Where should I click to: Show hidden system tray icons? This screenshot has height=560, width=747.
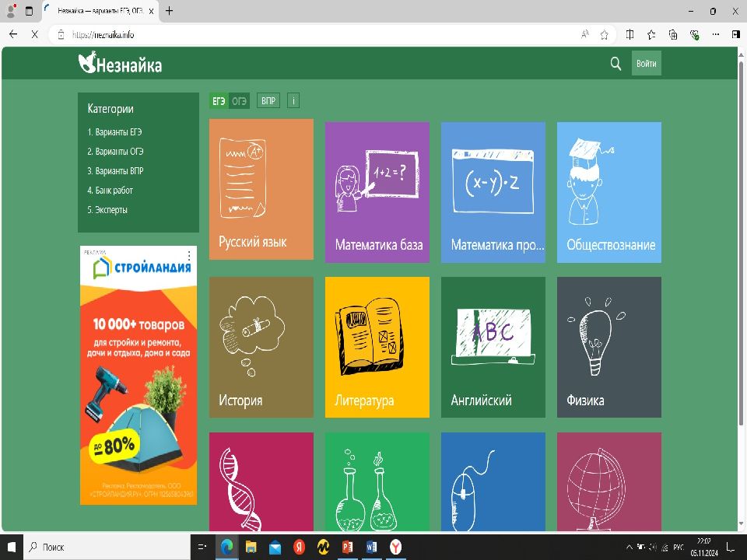[x=629, y=548]
